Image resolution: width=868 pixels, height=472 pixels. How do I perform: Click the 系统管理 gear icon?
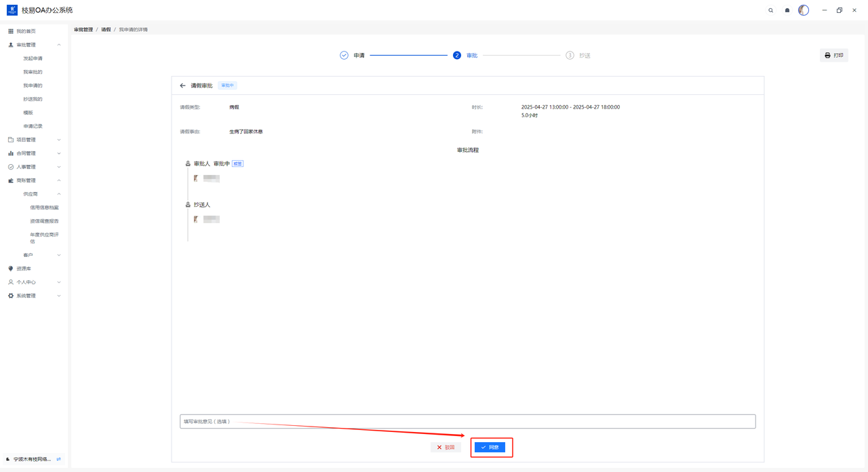[11, 296]
